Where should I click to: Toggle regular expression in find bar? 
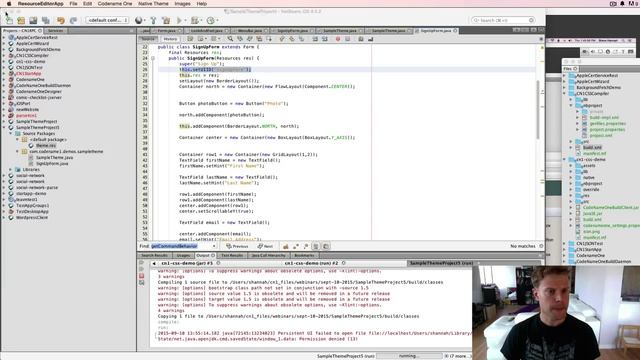click(x=305, y=246)
